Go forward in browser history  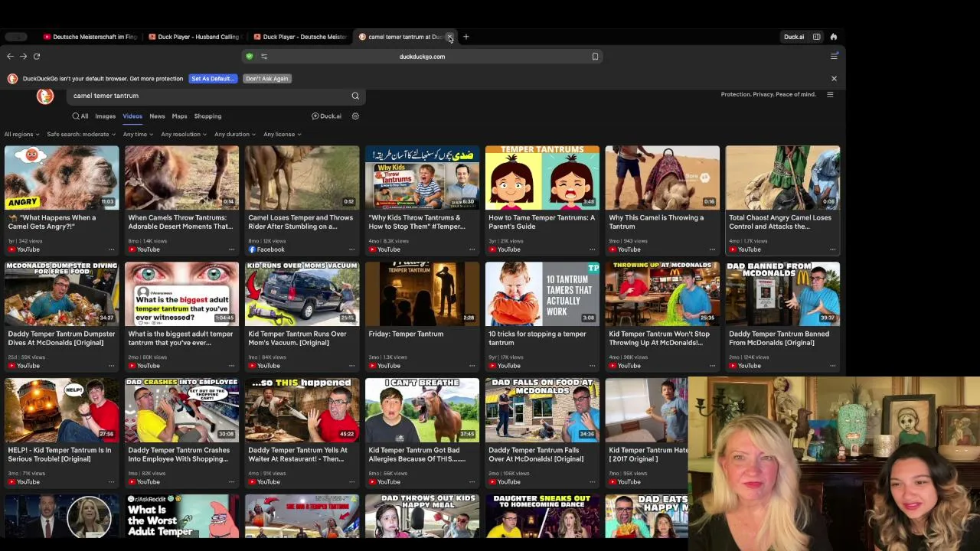23,56
